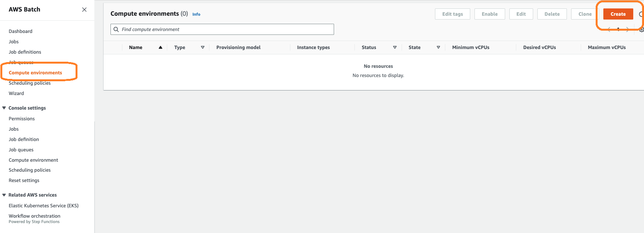Viewport: 644px width, 233px height.
Task: Select Reset settings under Console settings
Action: click(24, 180)
